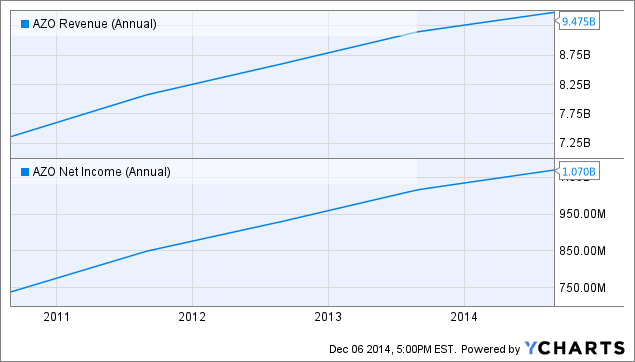This screenshot has height=362, width=635.
Task: Click the 950.00M axis label
Action: [582, 214]
